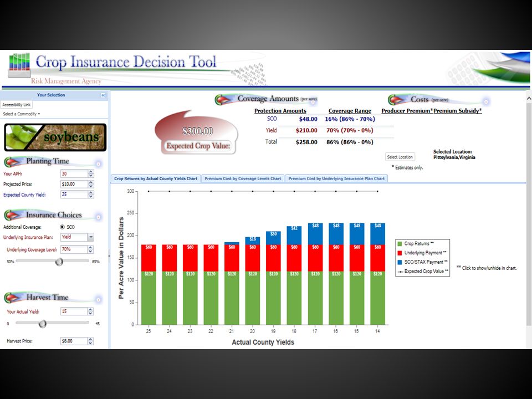Screen dimensions: 532x399
Task: Click the coverage level slider handle
Action: tap(59, 262)
